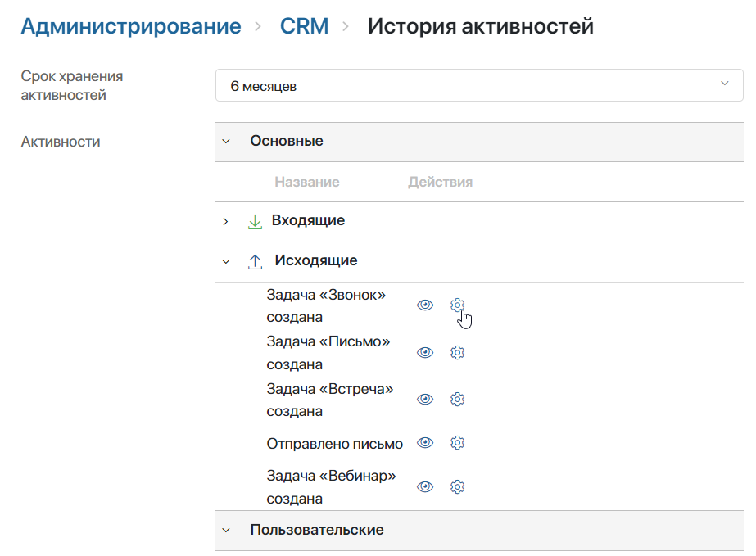Toggle visibility eye for Задача «Письмо» создана
Image resolution: width=756 pixels, height=556 pixels.
coord(425,352)
